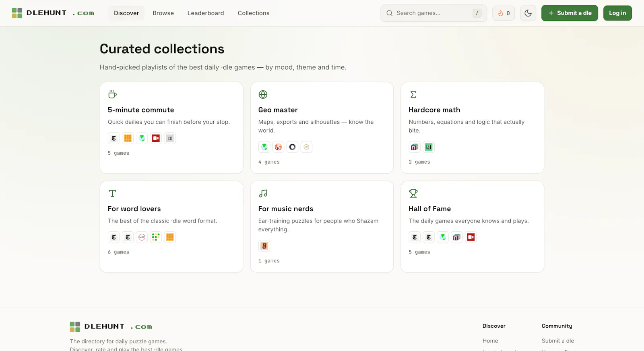The height and width of the screenshot is (351, 644).
Task: Open the Hardcore math collection title
Action: pos(434,110)
